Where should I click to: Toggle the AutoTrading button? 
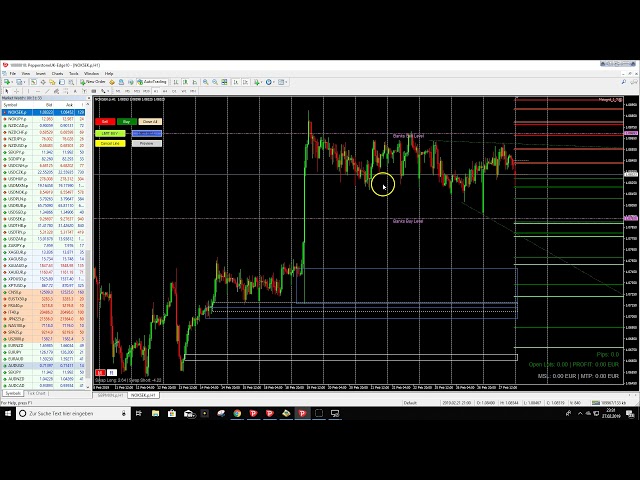coord(154,82)
